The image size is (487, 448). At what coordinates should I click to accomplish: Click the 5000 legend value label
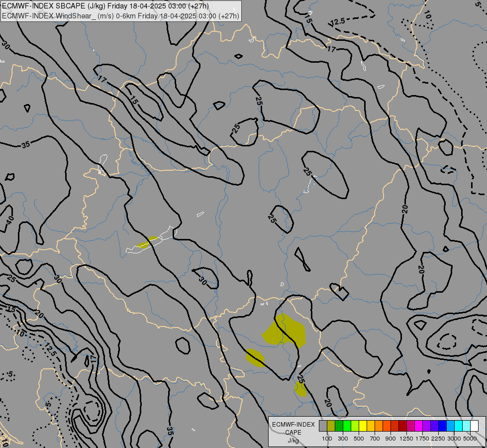coord(470,439)
